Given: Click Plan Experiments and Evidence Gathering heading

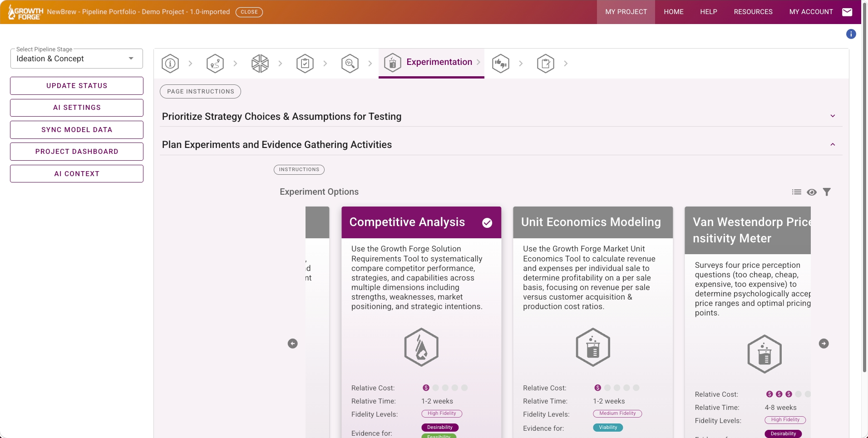Looking at the screenshot, I should (277, 144).
